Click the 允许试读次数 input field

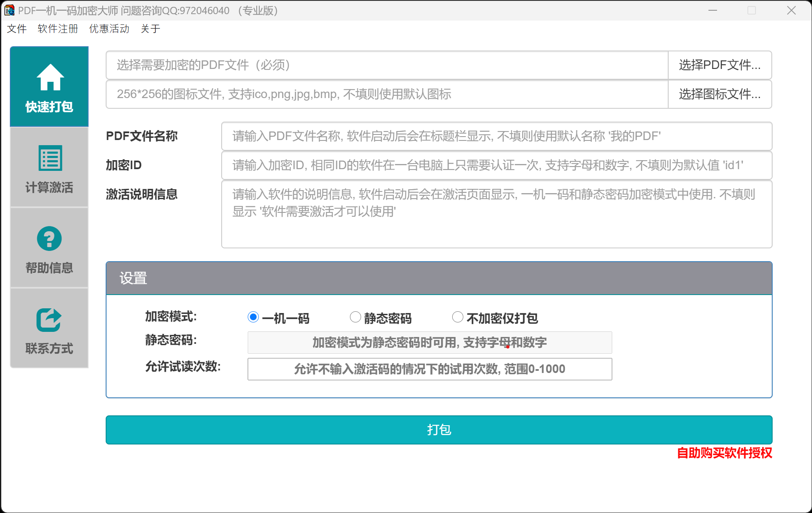tap(430, 369)
